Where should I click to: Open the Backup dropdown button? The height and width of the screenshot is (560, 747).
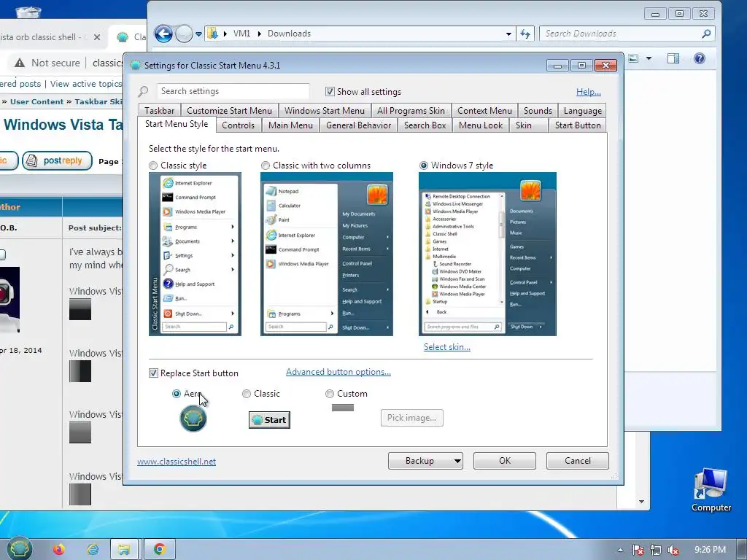425,461
